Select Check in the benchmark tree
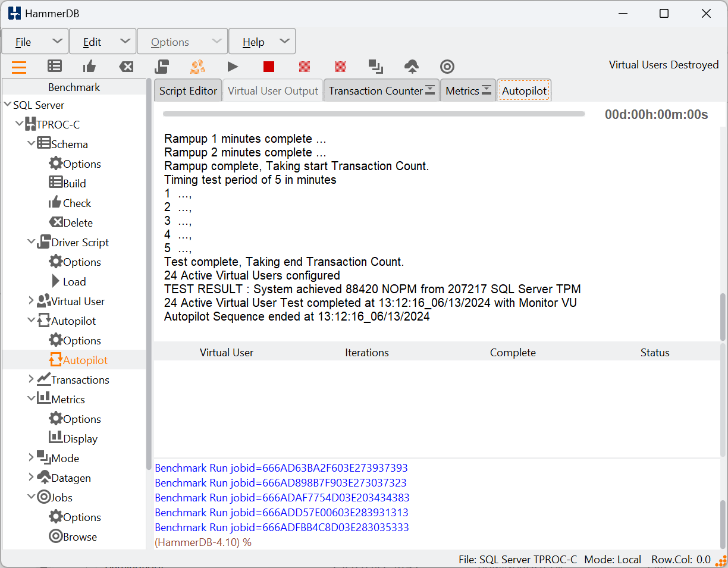The image size is (728, 568). pos(70,203)
